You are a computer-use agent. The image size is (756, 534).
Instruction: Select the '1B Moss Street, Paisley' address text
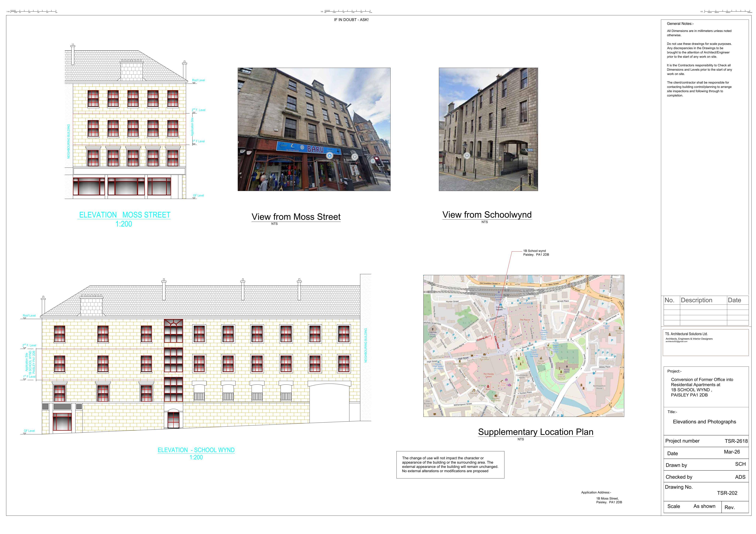click(x=609, y=500)
